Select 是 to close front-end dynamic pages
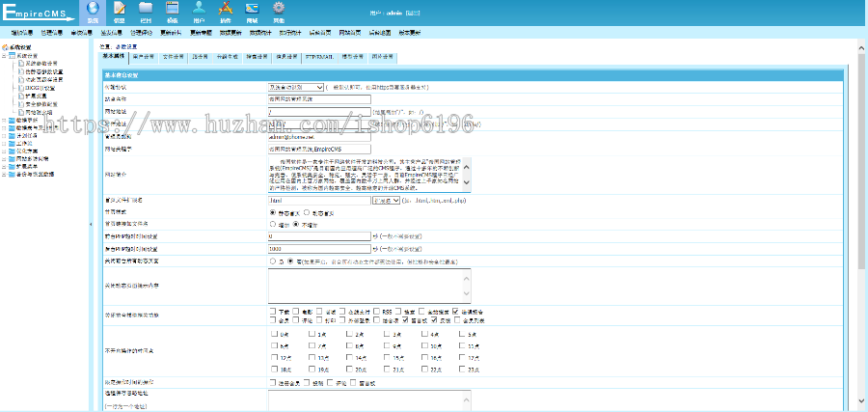The image size is (868, 412). coord(272,261)
